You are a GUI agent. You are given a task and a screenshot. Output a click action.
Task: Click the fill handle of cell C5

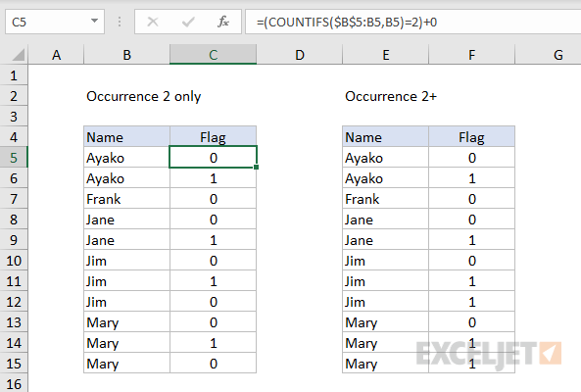[256, 168]
